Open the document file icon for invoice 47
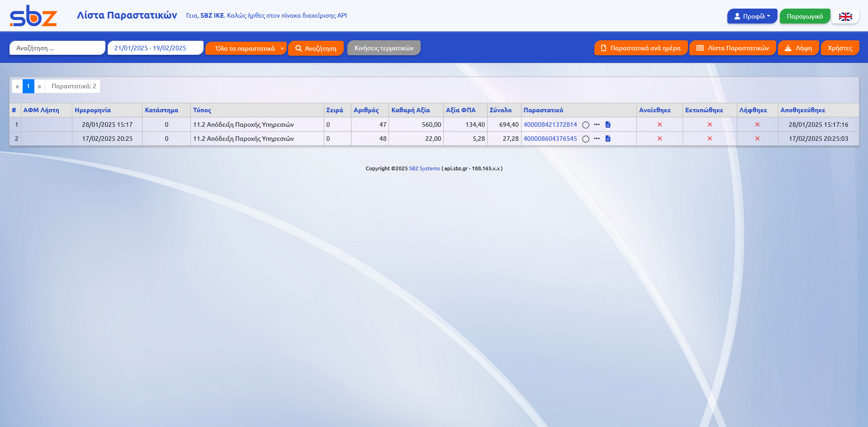The height and width of the screenshot is (427, 868). 608,125
